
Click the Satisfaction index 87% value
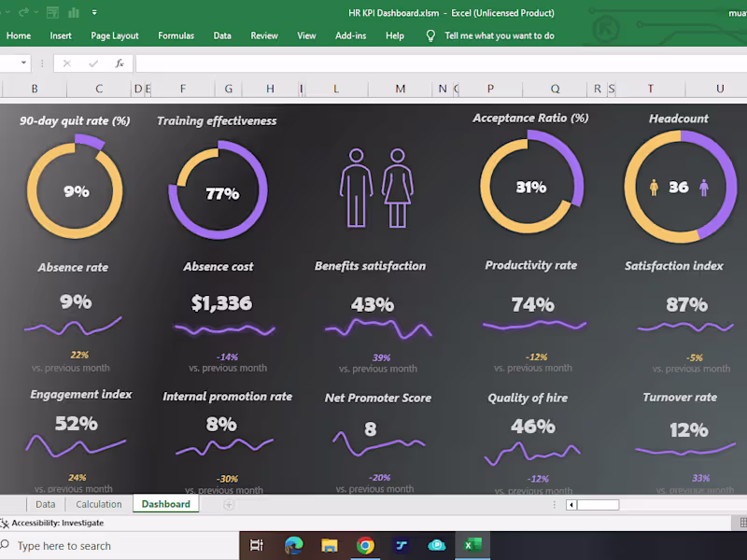(x=686, y=305)
